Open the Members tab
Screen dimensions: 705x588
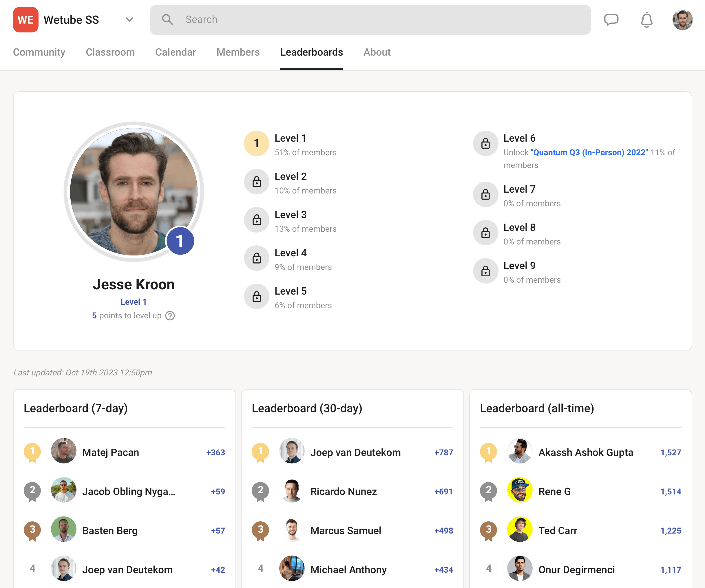(238, 52)
